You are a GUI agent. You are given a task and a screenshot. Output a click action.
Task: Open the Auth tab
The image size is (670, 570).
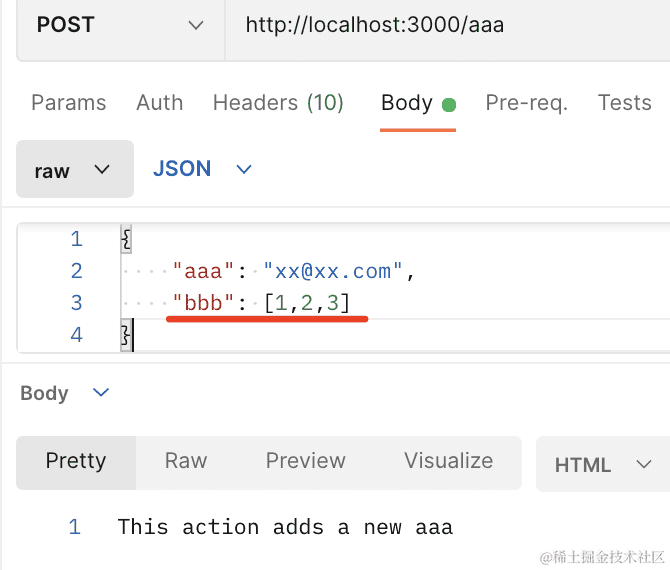click(160, 103)
